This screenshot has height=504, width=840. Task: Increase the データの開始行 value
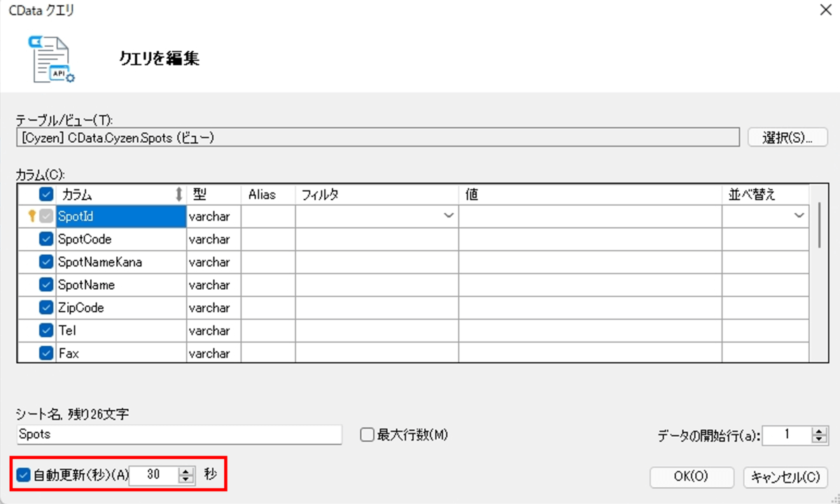(x=819, y=430)
